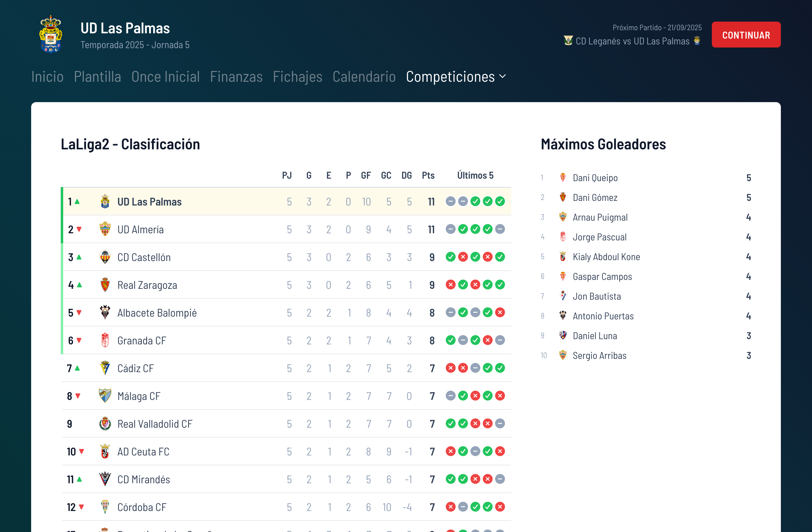Click the last green win icon in Las Palmas' form

coord(500,202)
